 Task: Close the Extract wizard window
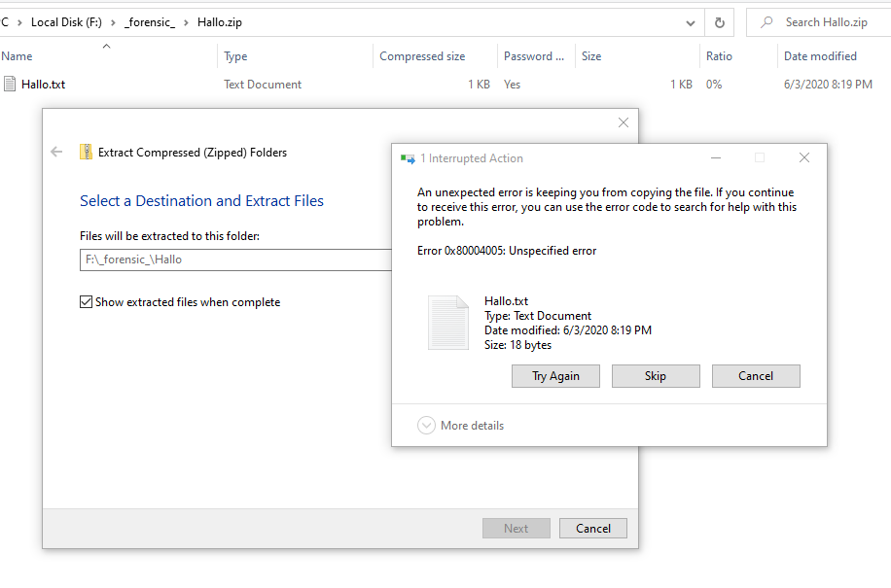(624, 122)
